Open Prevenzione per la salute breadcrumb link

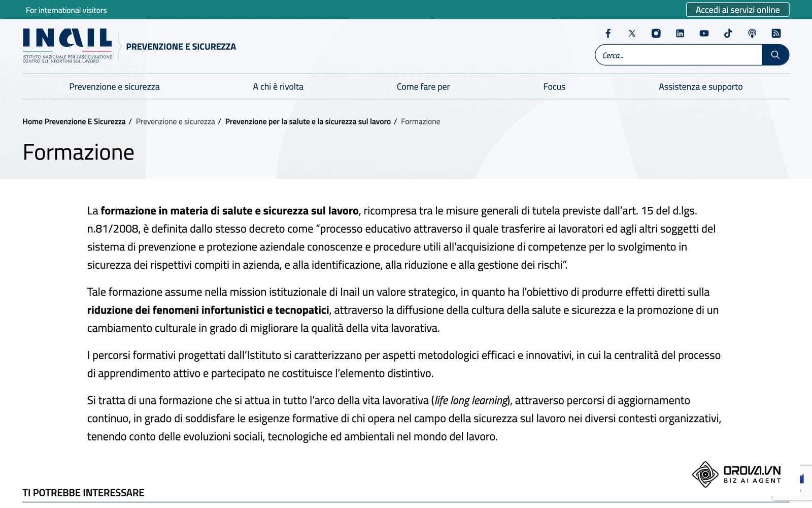click(x=308, y=121)
